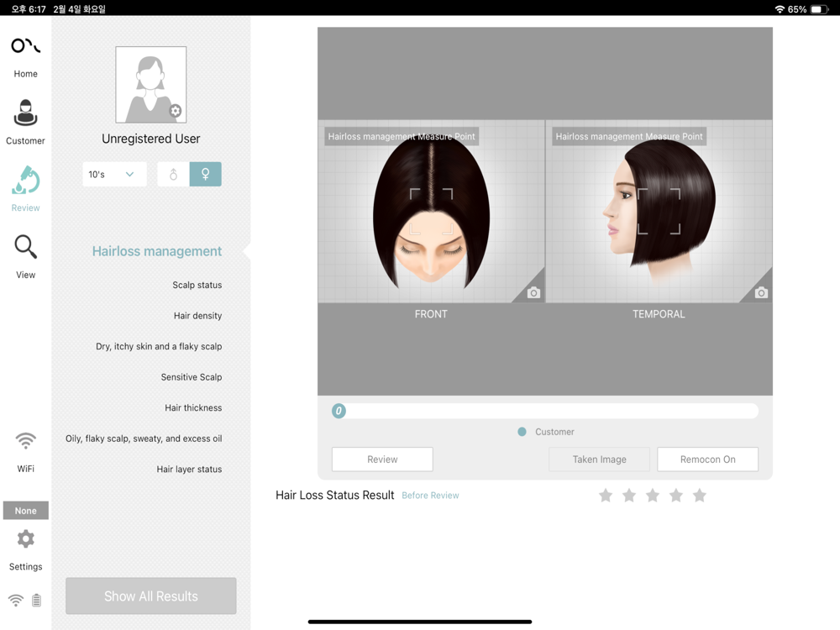Click the Customer legend dot
This screenshot has width=840, height=630.
522,432
